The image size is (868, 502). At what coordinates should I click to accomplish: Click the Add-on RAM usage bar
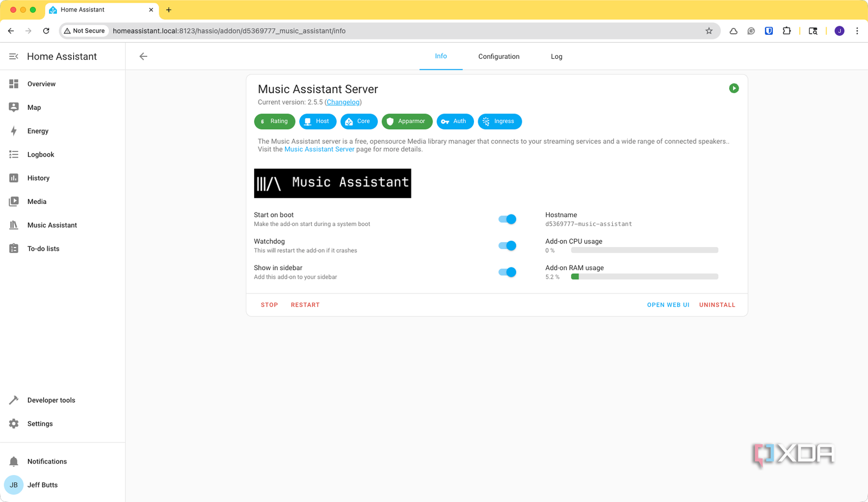point(644,276)
